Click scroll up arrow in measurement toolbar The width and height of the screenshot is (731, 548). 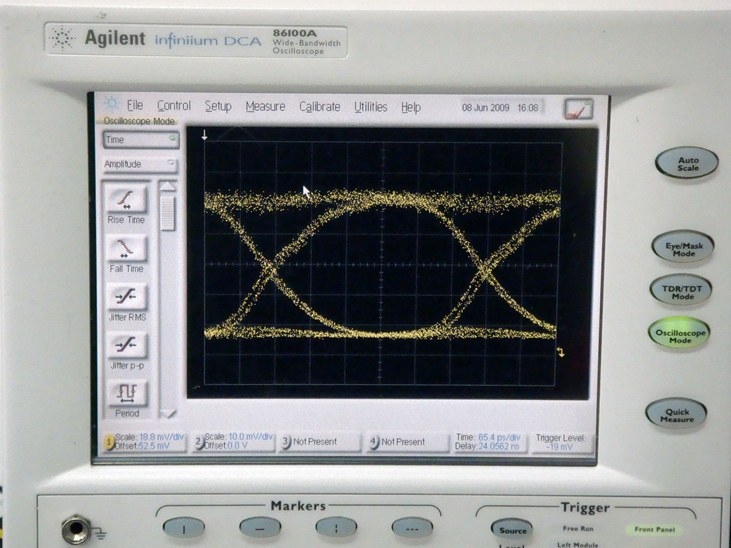168,187
